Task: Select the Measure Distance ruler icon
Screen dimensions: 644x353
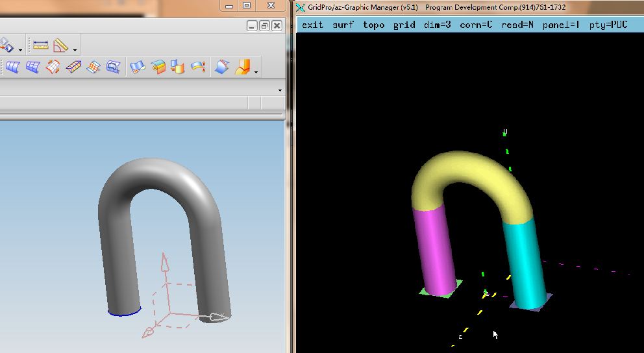Action: (x=41, y=45)
